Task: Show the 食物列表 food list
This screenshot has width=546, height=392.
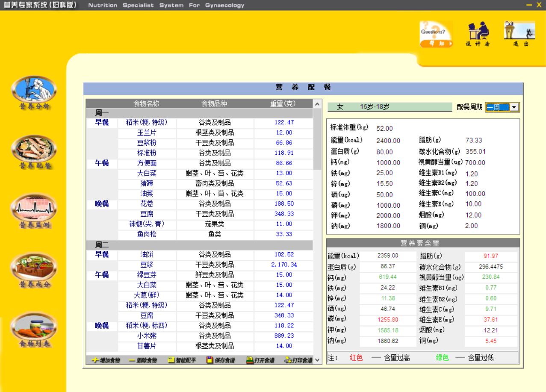Action: click(x=34, y=330)
